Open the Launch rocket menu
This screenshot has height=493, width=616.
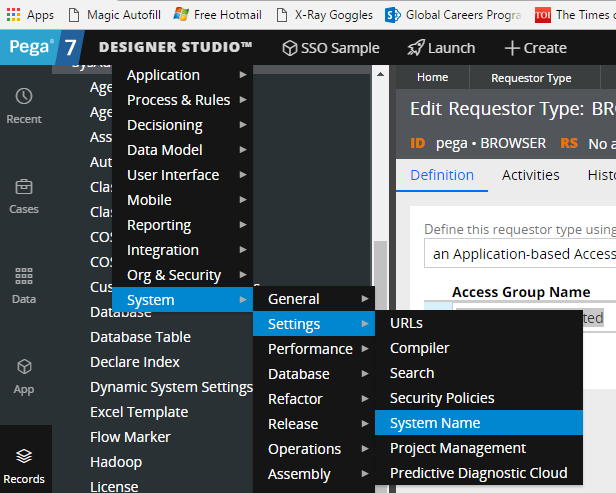tap(441, 48)
